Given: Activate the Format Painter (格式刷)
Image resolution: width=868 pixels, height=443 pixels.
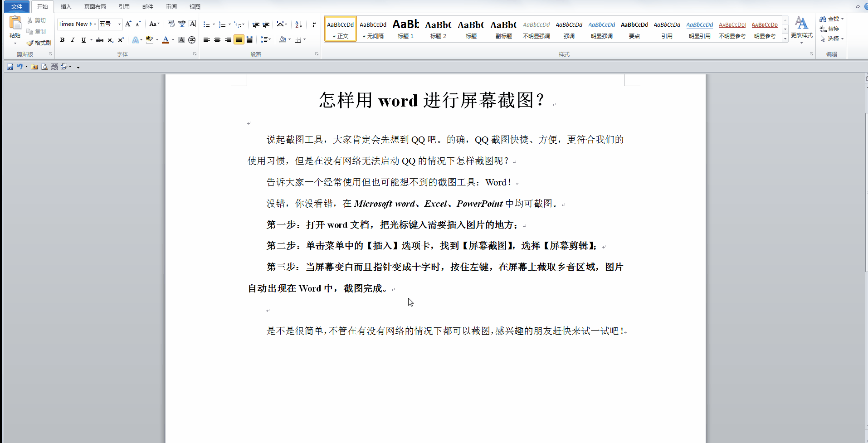Looking at the screenshot, I should click(x=39, y=43).
